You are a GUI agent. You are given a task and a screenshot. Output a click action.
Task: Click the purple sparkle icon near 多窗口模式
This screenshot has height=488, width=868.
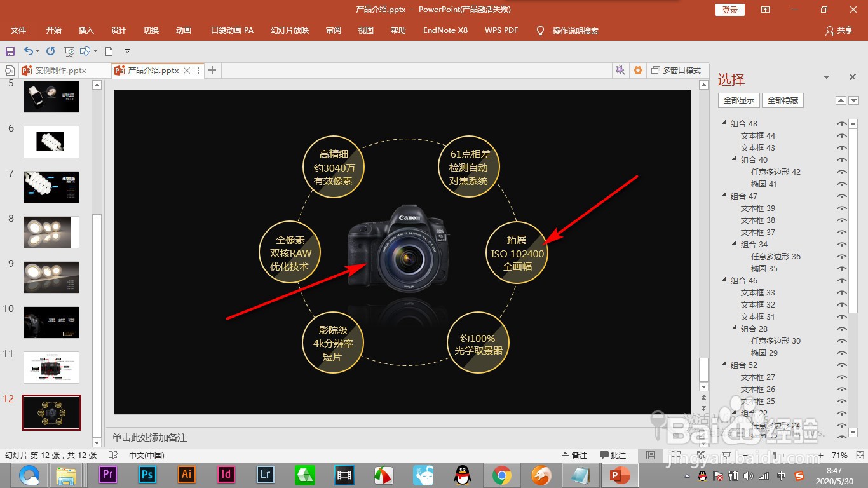pos(620,71)
